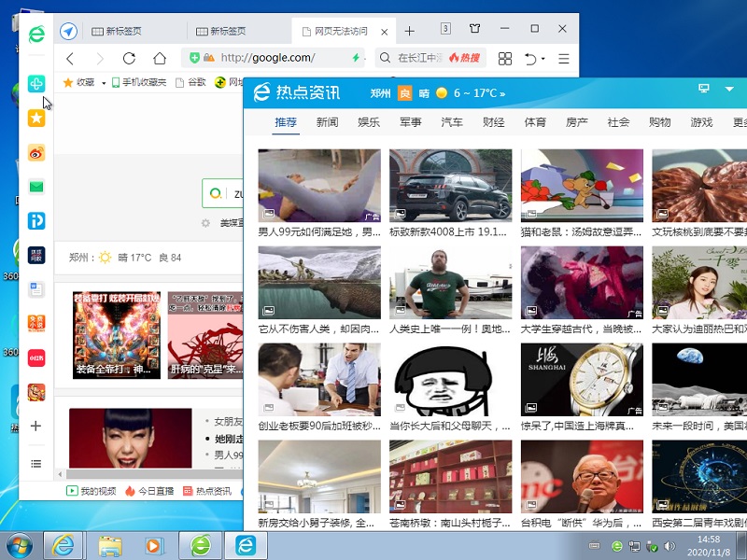Image resolution: width=747 pixels, height=560 pixels.
Task: Open the 360 browser logo menu
Action: 36,34
